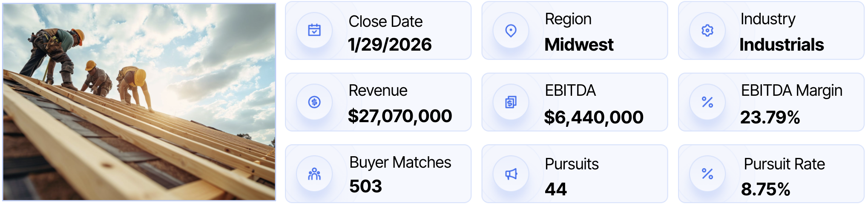Click the gear icon next to Industry
Screen dimensions: 868x206
tap(707, 30)
